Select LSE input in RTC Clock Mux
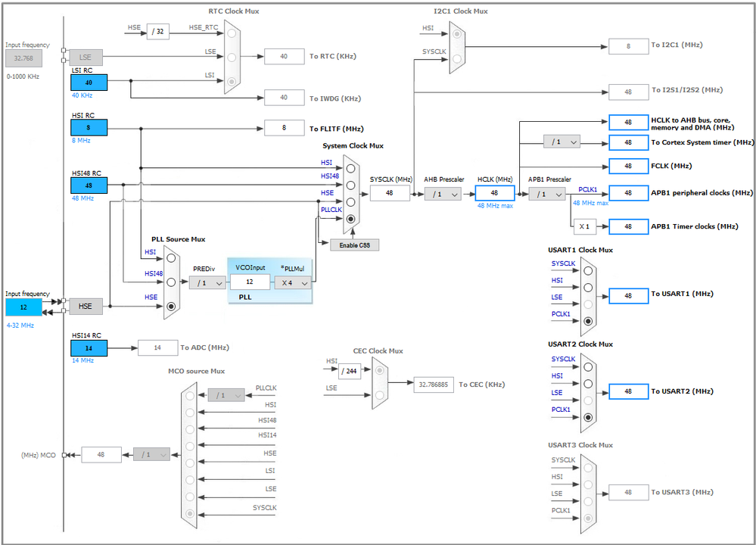Viewport: 756px width, 545px height. (x=232, y=58)
